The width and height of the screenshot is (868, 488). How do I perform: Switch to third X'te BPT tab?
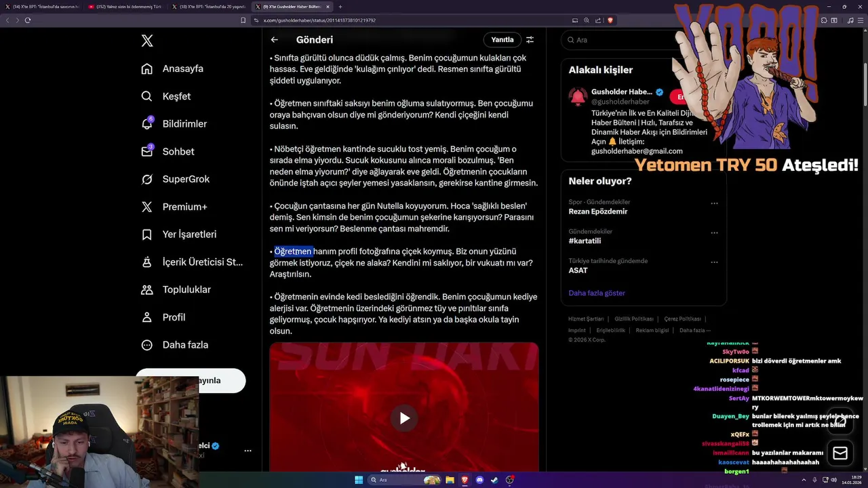[x=209, y=7]
